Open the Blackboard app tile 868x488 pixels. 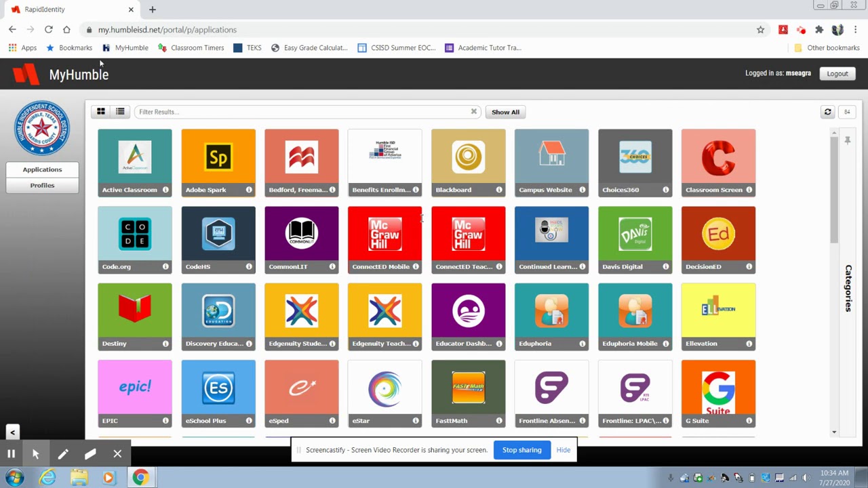click(x=468, y=163)
